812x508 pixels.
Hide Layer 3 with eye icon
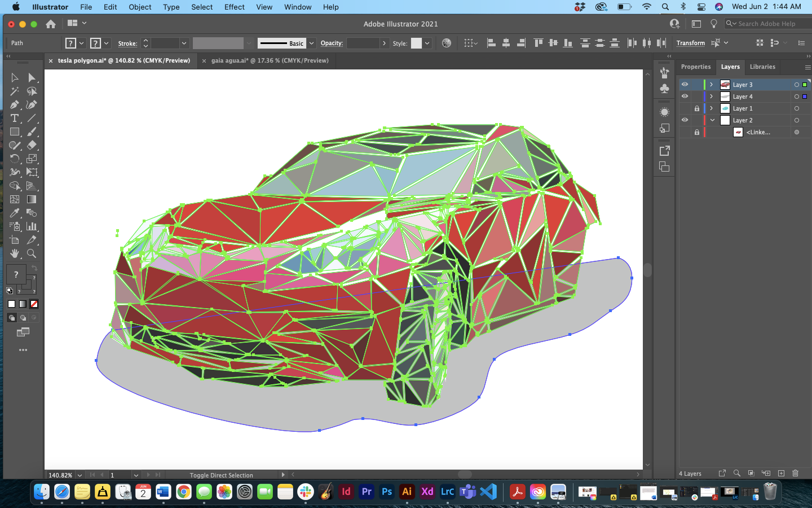685,85
